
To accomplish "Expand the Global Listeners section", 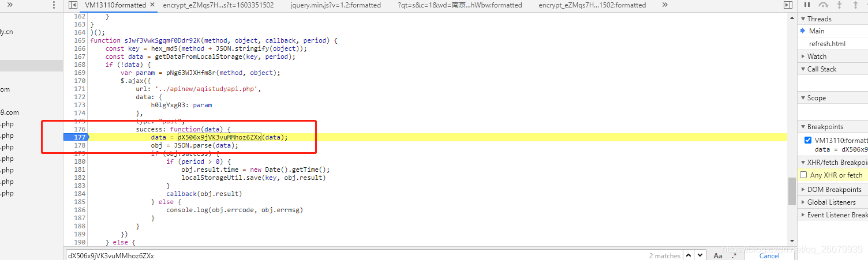I will 833,202.
